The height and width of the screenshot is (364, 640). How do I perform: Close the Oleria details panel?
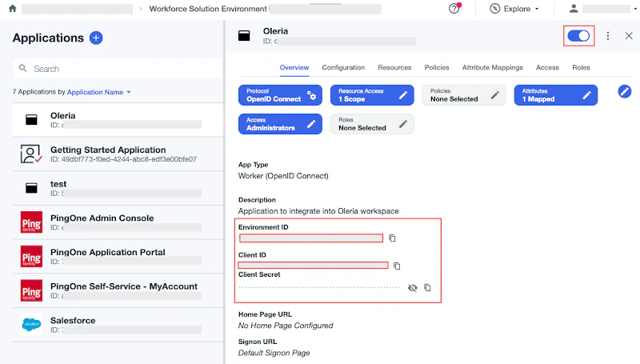629,36
